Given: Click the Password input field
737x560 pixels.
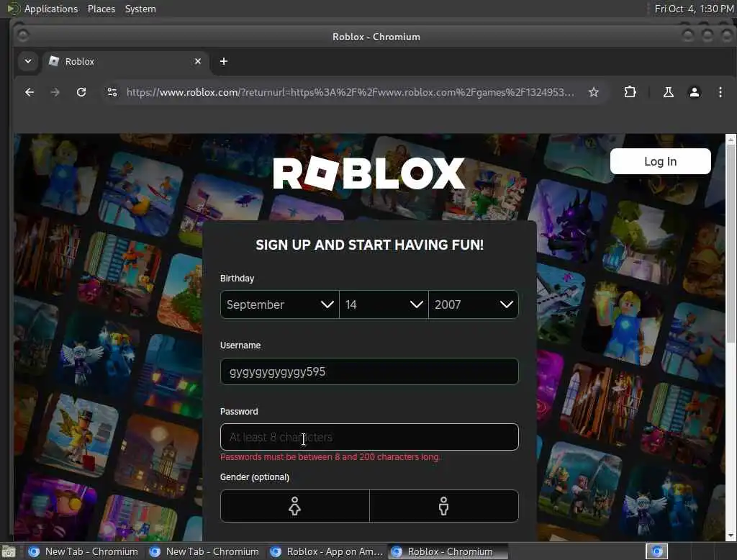Looking at the screenshot, I should (x=369, y=438).
